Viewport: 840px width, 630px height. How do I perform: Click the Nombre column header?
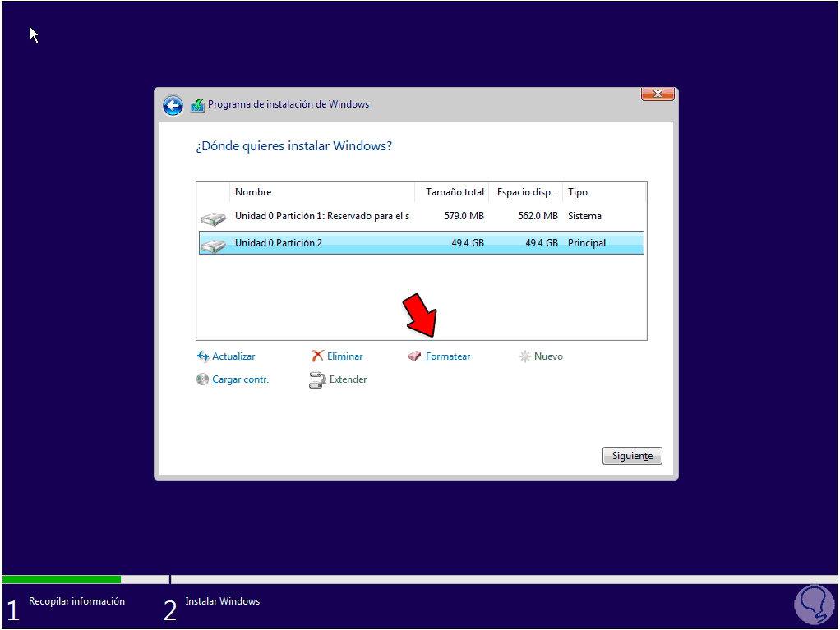pos(322,192)
